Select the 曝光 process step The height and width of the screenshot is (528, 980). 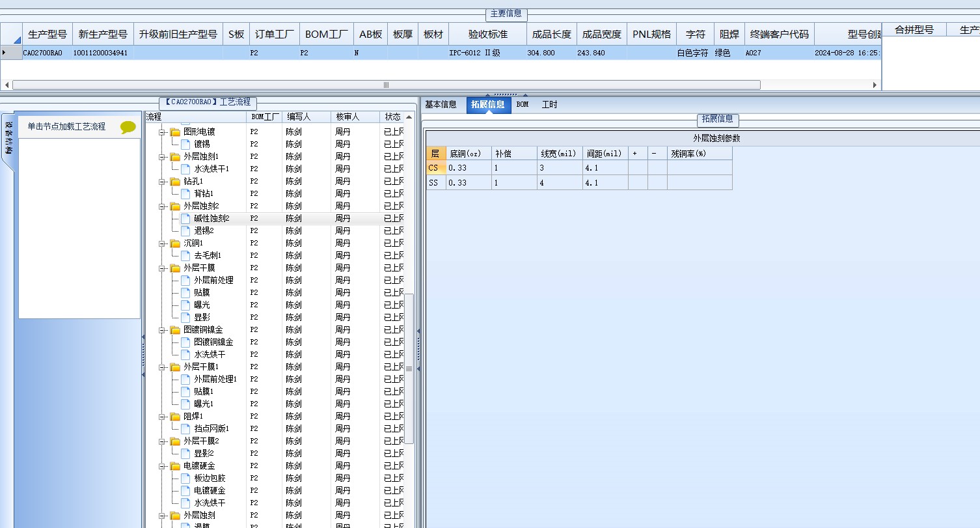click(202, 305)
